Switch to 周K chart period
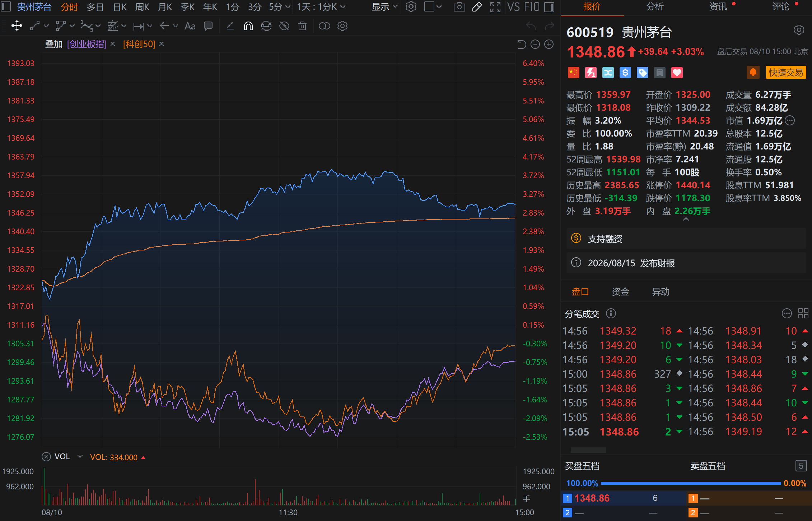The height and width of the screenshot is (521, 812). point(142,7)
